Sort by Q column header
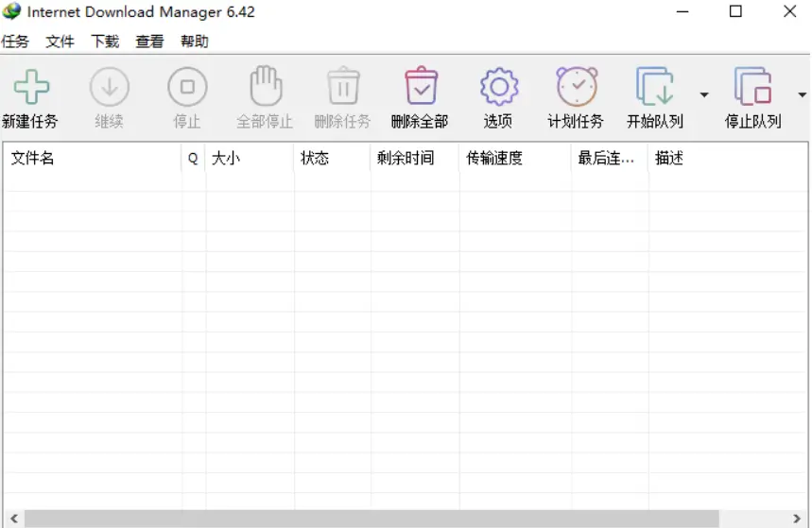The width and height of the screenshot is (812, 528). [194, 158]
